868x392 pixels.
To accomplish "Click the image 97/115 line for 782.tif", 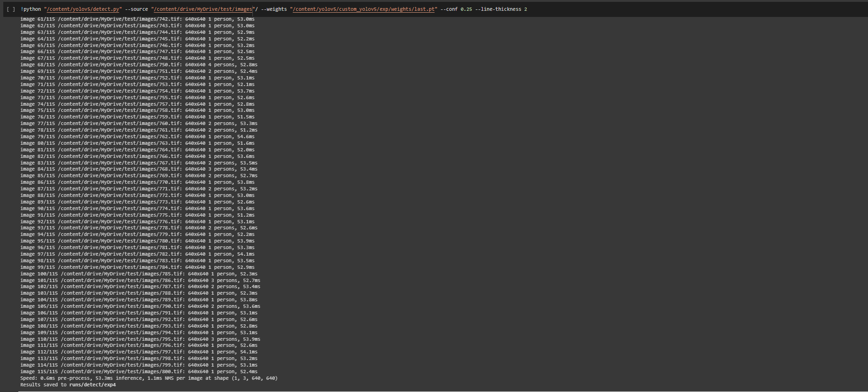I will (137, 254).
